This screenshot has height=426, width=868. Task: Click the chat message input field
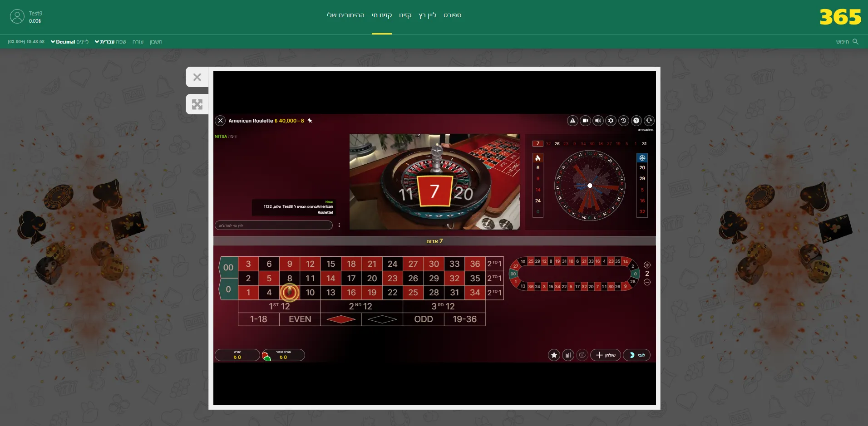click(274, 225)
